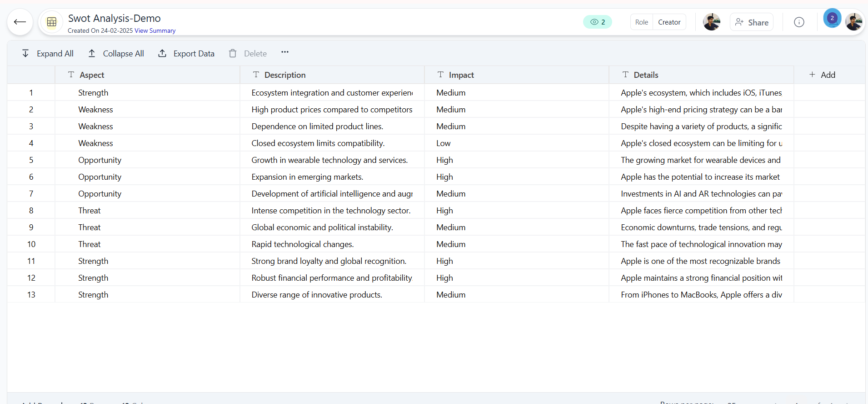The height and width of the screenshot is (404, 868).
Task: Select row number 13
Action: (31, 295)
